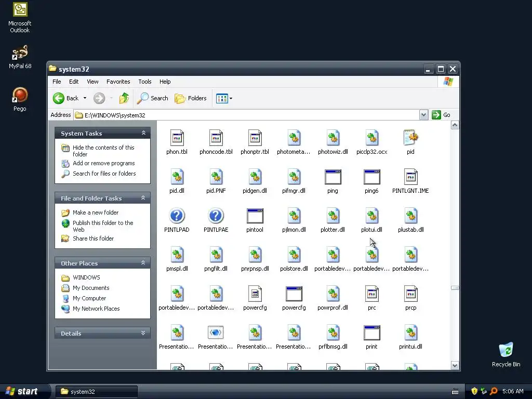Open the Search pane
532x399 pixels.
[152, 98]
